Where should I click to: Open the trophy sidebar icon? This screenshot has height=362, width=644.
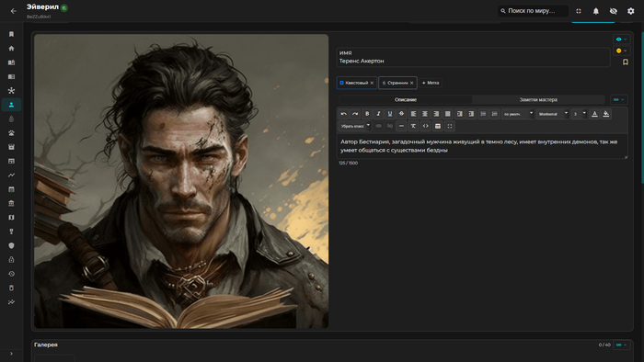tap(11, 232)
